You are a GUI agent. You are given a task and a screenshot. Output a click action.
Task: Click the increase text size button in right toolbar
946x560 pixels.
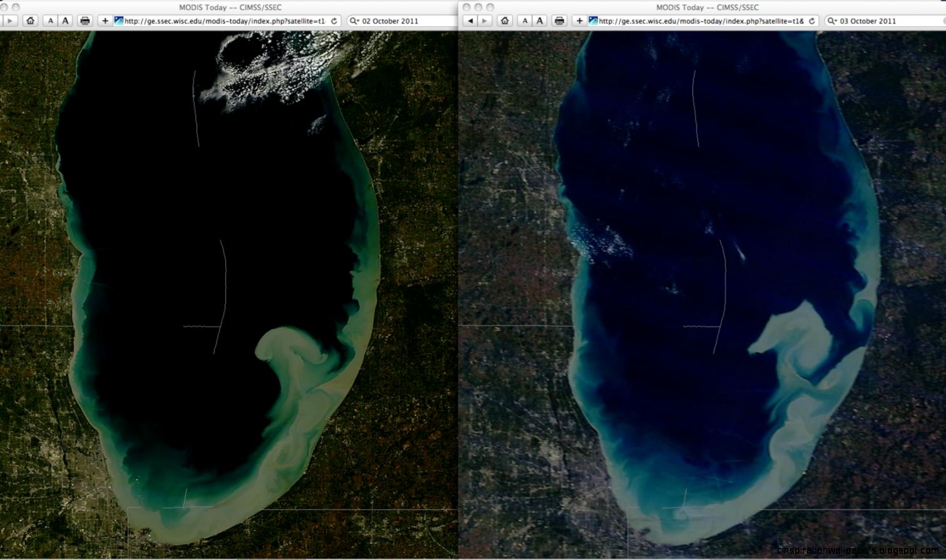539,21
